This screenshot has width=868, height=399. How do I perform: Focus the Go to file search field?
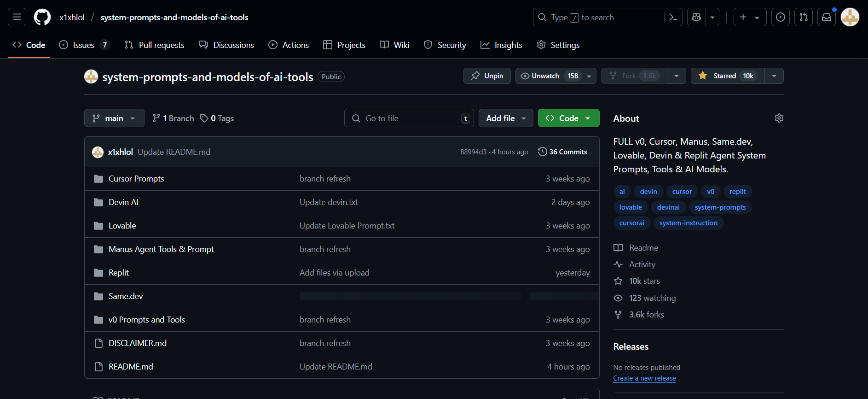tap(409, 118)
